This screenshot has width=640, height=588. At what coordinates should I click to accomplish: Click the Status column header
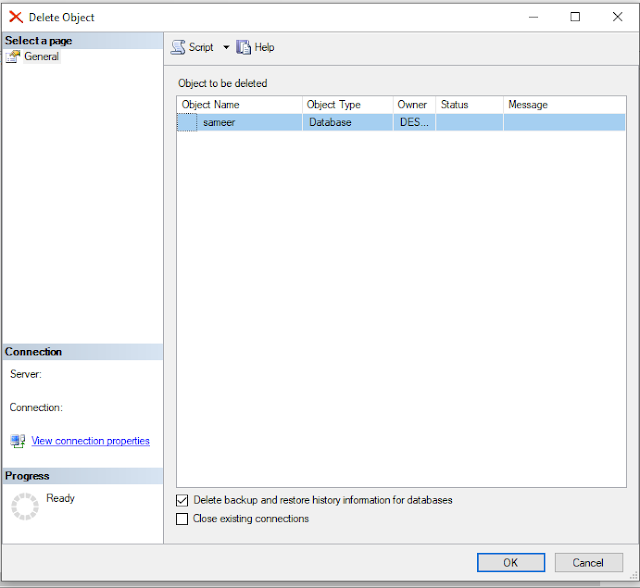(469, 105)
